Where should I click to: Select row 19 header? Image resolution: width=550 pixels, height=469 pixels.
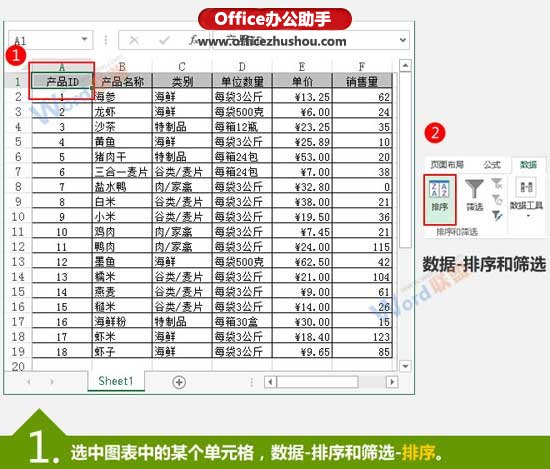click(x=18, y=351)
